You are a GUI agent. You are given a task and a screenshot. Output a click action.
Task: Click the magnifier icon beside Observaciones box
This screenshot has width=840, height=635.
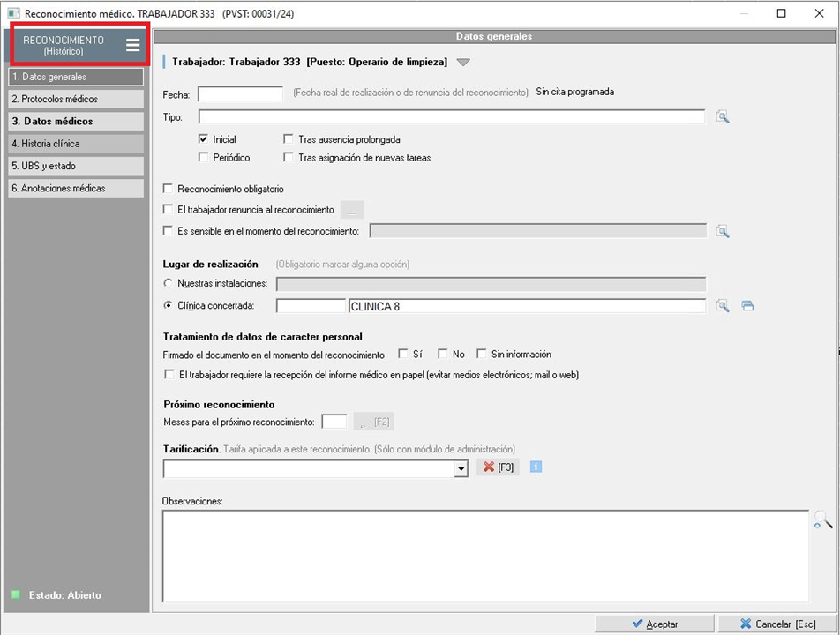click(x=822, y=521)
